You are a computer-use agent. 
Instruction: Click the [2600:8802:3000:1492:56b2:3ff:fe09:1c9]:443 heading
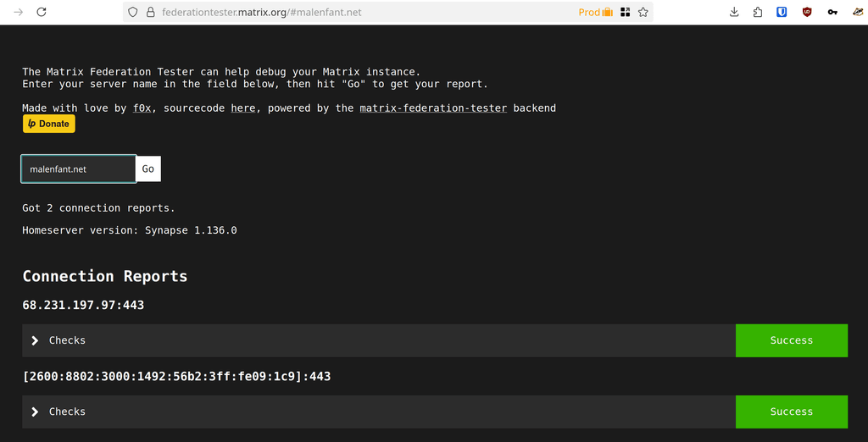pyautogui.click(x=176, y=377)
